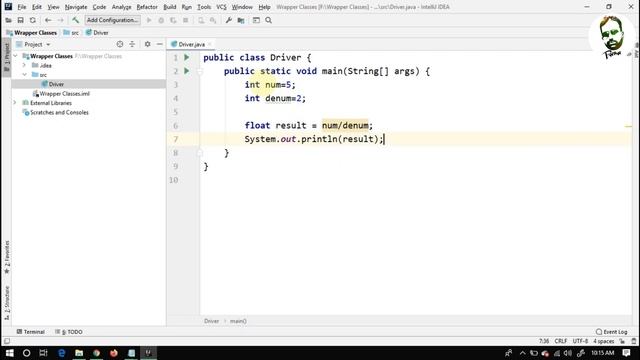This screenshot has height=360, width=640.
Task: Click the Run with Coverage icon
Action: (173, 20)
